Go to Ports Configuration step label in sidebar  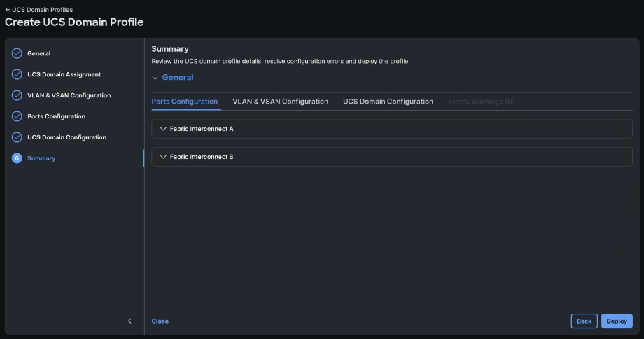56,116
